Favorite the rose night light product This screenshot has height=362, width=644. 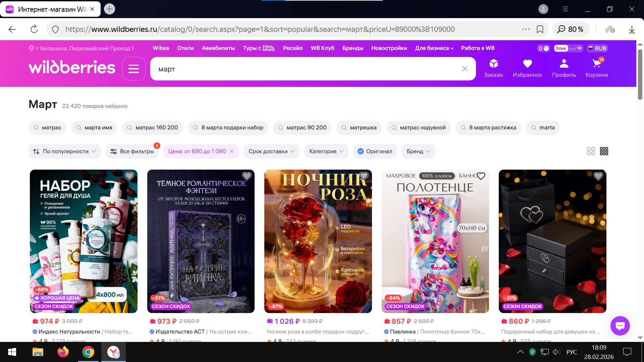[x=364, y=176]
